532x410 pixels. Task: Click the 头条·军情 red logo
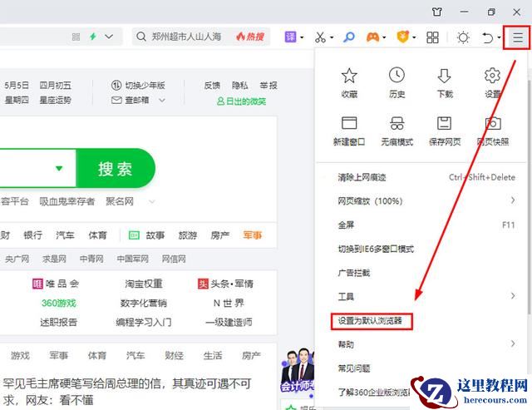[x=203, y=284]
